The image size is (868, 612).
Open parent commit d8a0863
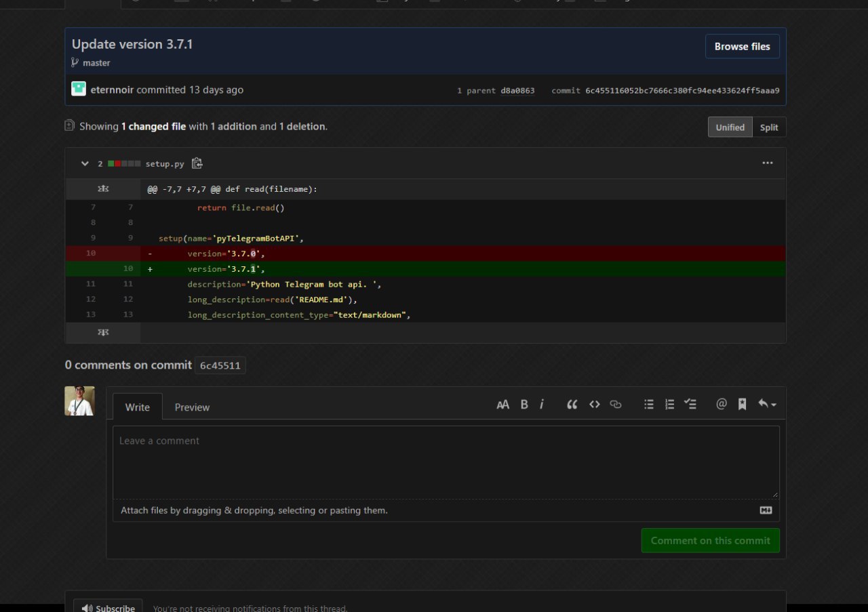[517, 91]
